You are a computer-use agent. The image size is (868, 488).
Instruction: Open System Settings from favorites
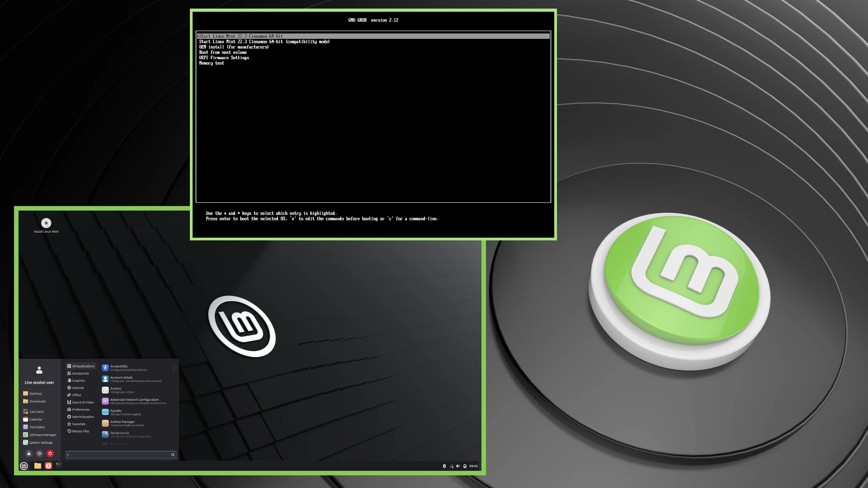(38, 442)
